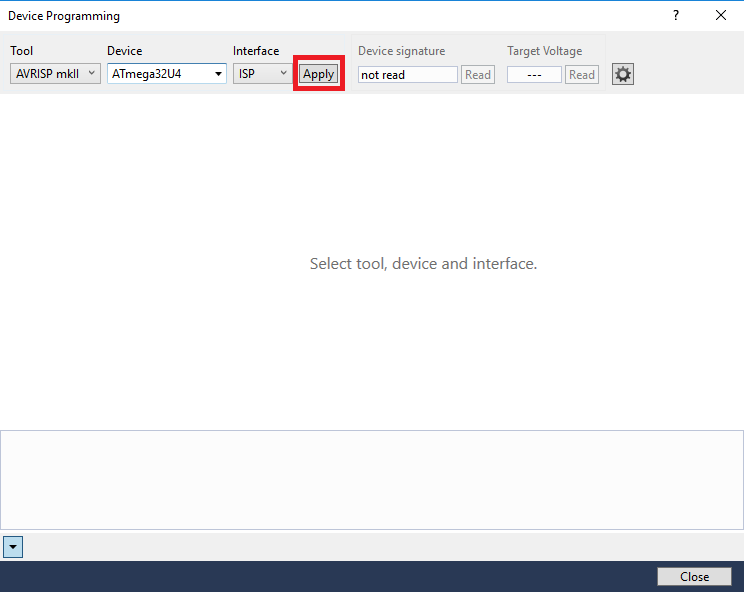Expand the output log dropdown arrow button
This screenshot has width=744, height=592.
[x=13, y=547]
